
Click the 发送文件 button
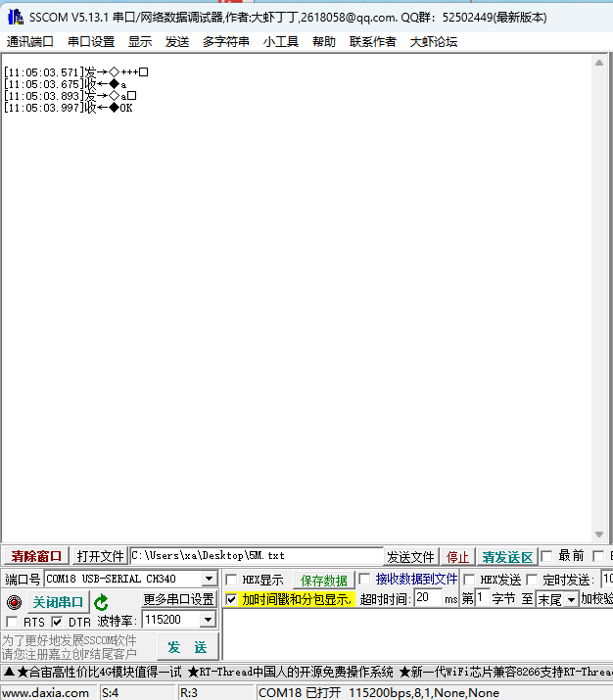point(410,557)
